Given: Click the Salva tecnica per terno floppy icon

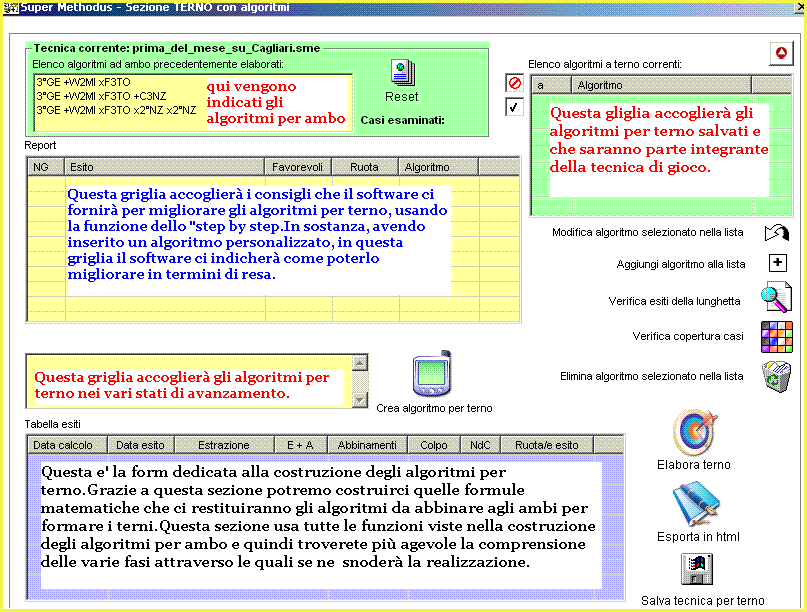Looking at the screenshot, I should click(x=697, y=569).
